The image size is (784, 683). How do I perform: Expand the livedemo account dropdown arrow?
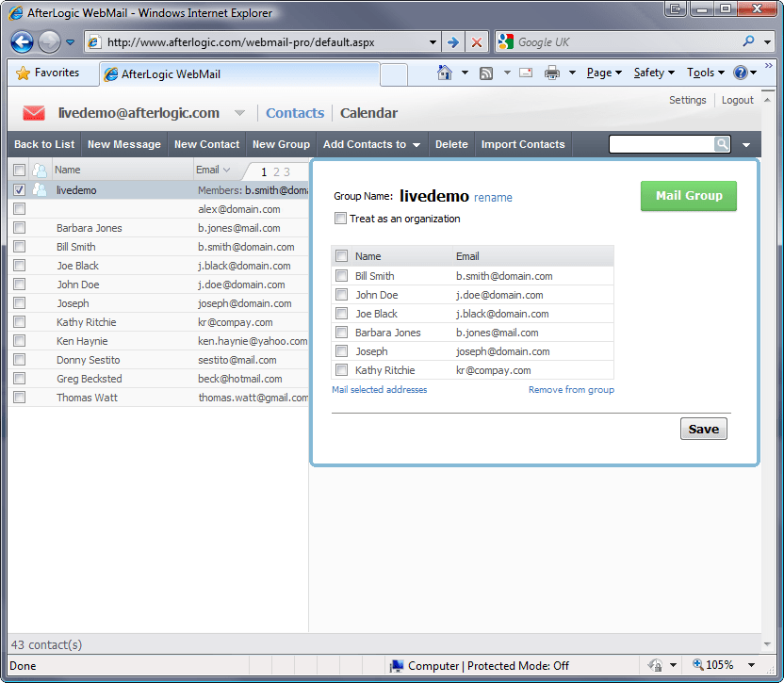[240, 112]
